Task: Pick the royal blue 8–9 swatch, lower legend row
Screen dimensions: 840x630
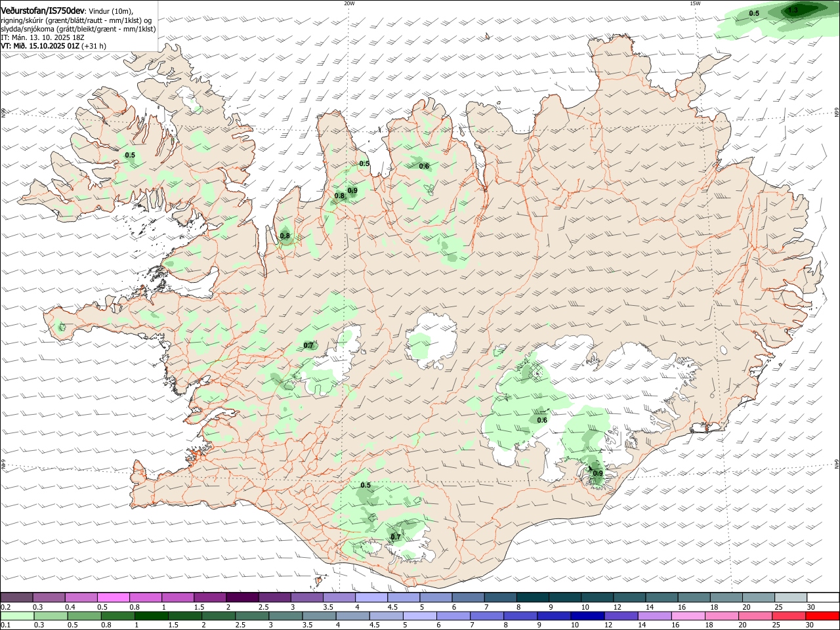Action: click(520, 616)
